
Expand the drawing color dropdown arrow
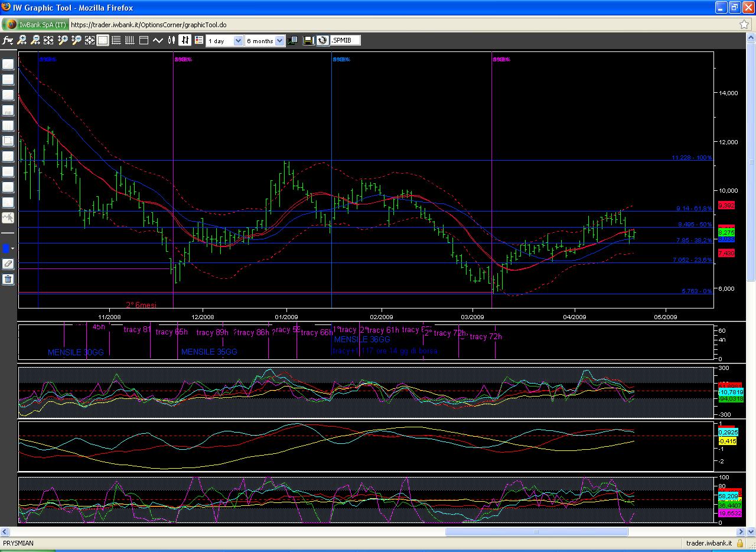[x=13, y=249]
